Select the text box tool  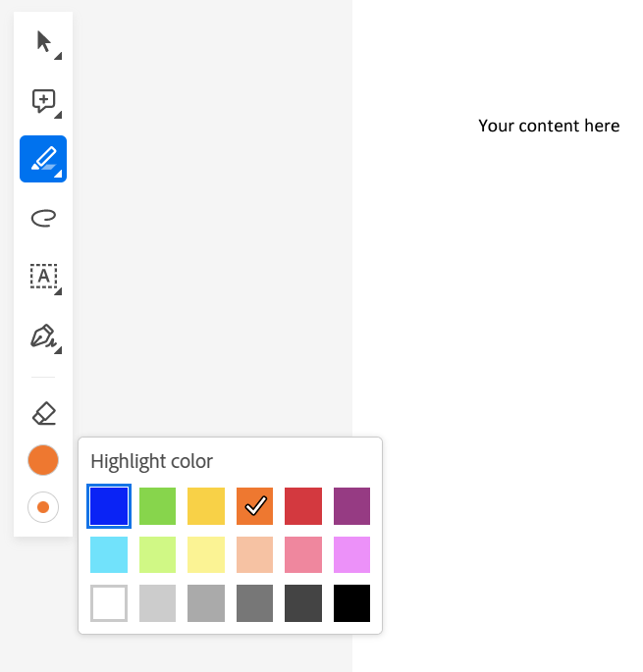(x=43, y=277)
